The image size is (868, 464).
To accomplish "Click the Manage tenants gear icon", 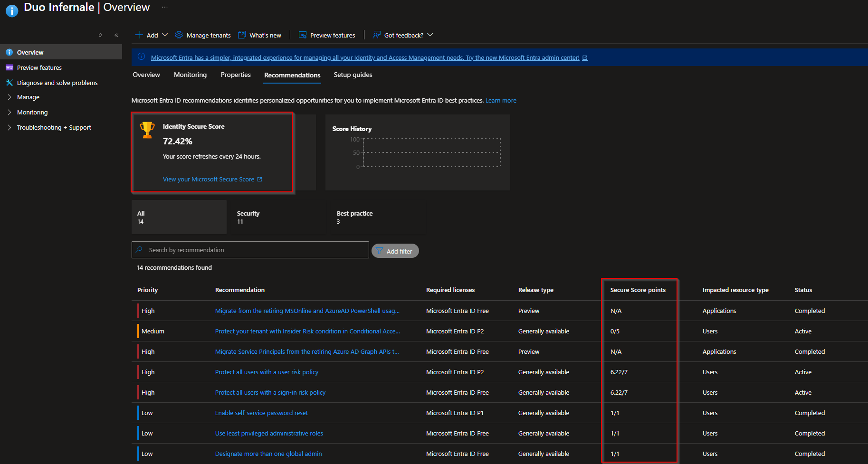I will click(x=179, y=35).
